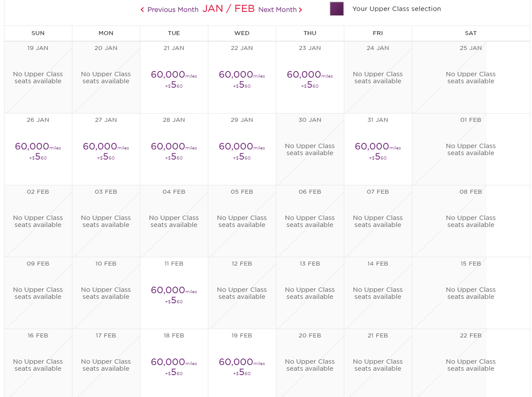Select 11 FEB 60,000 miles fare
This screenshot has height=397, width=532.
click(174, 294)
